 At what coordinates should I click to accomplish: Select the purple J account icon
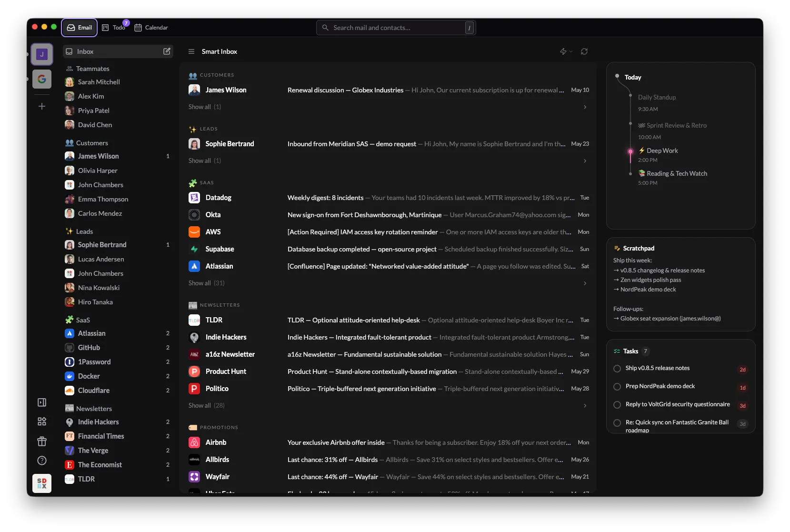point(42,54)
